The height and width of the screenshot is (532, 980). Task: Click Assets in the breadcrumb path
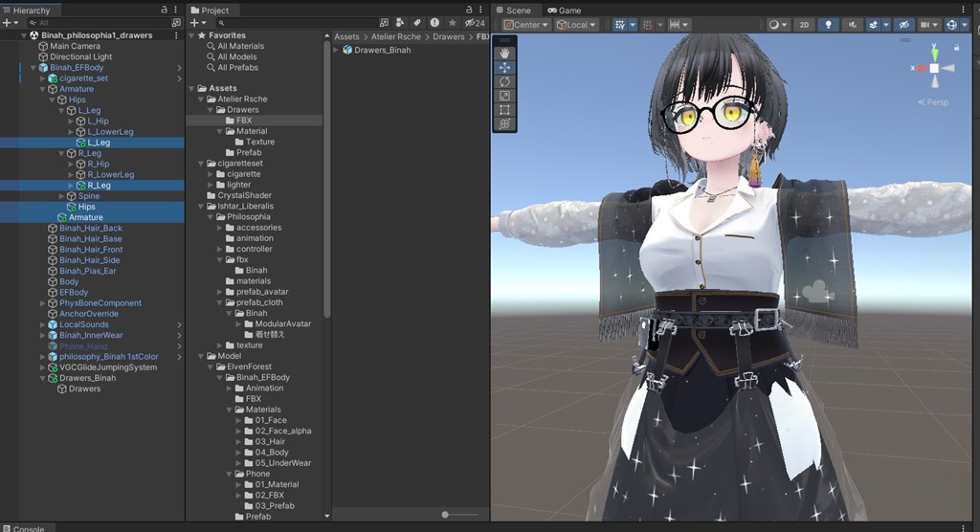pyautogui.click(x=346, y=37)
